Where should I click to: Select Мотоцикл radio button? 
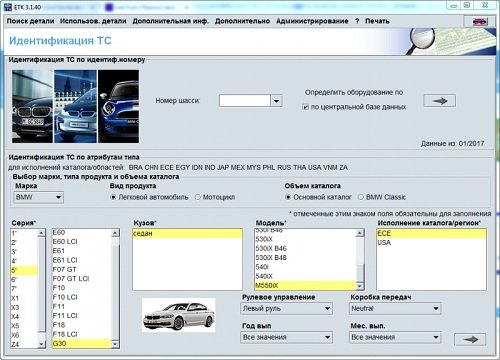click(x=198, y=197)
